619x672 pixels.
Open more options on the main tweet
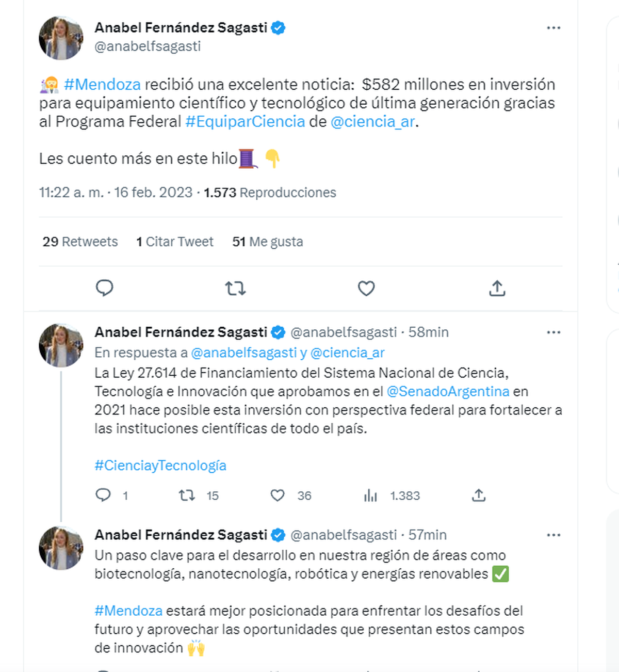(553, 28)
